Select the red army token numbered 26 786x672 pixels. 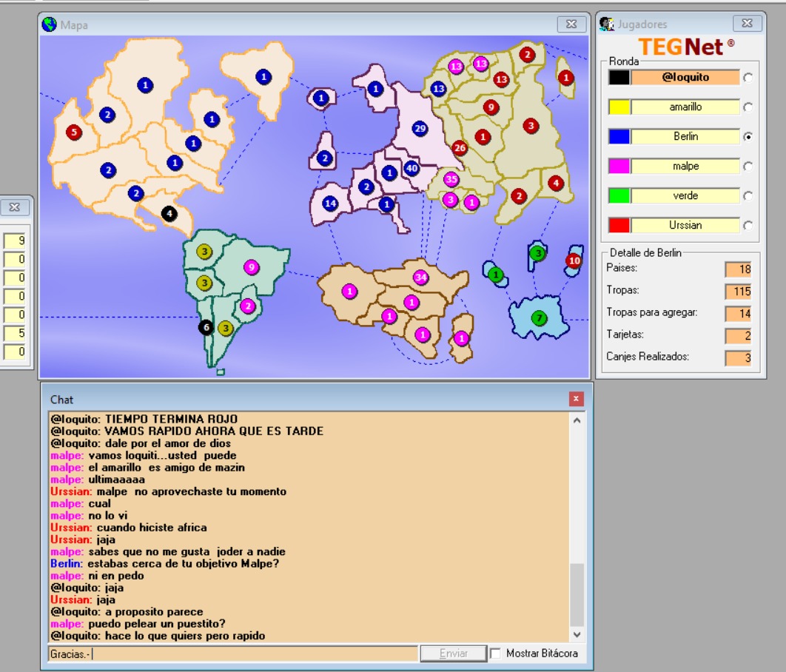pos(460,148)
